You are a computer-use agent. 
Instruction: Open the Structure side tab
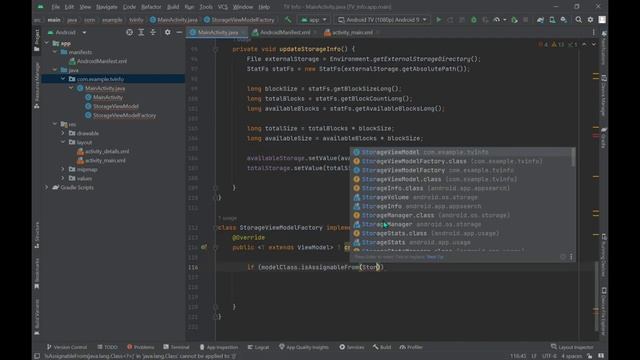(x=37, y=235)
